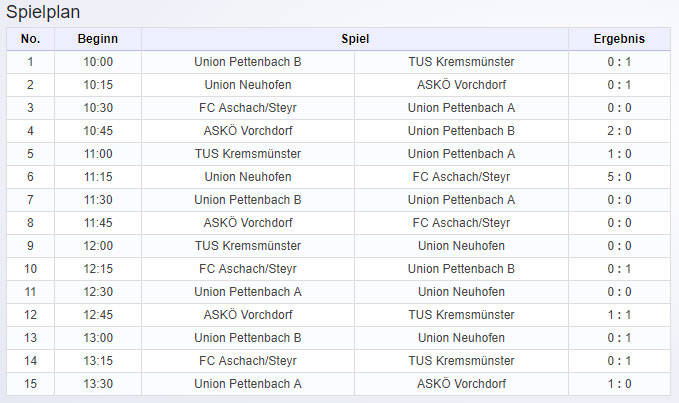The height and width of the screenshot is (403, 679).
Task: Click the 13:30 start time cell
Action: (98, 384)
